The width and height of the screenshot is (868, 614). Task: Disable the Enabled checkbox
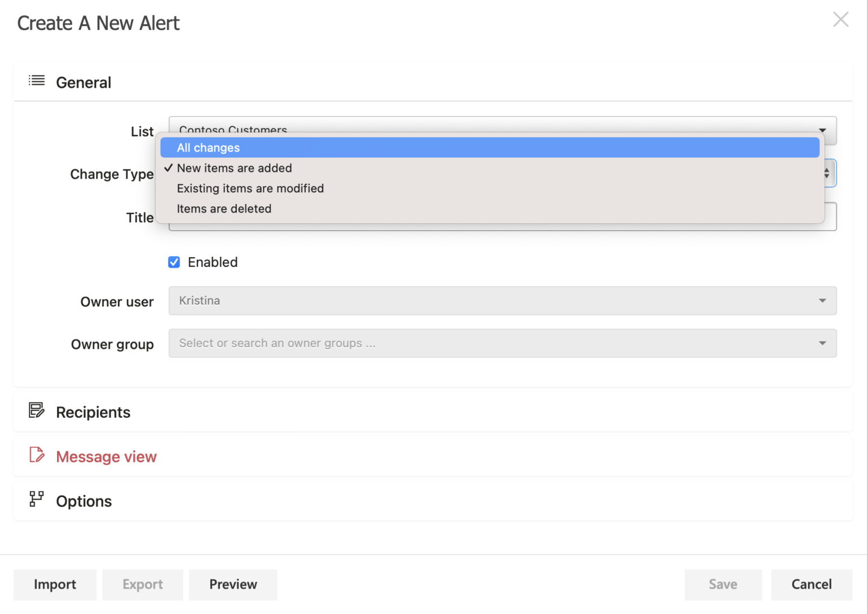click(174, 262)
